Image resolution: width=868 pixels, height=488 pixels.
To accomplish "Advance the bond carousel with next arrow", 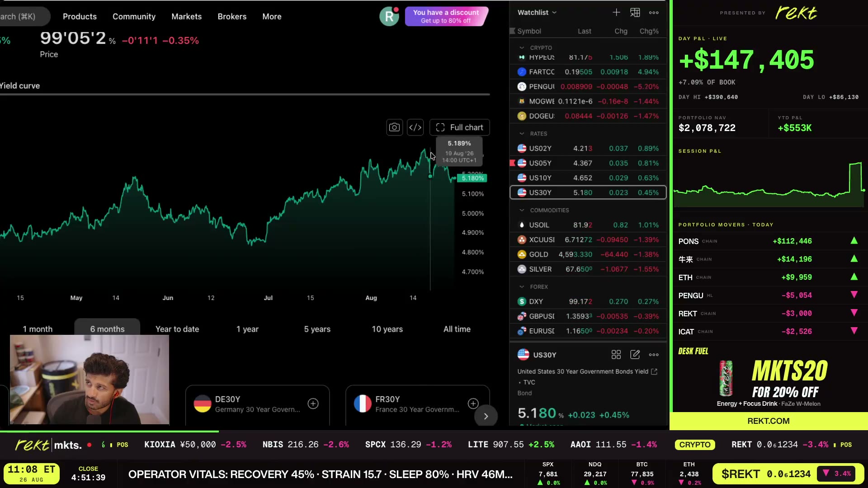I will pos(486,416).
